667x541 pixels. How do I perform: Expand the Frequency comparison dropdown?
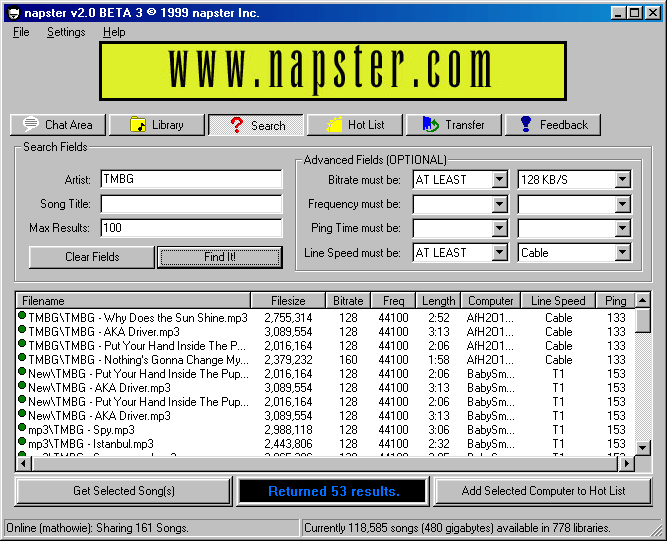[500, 204]
